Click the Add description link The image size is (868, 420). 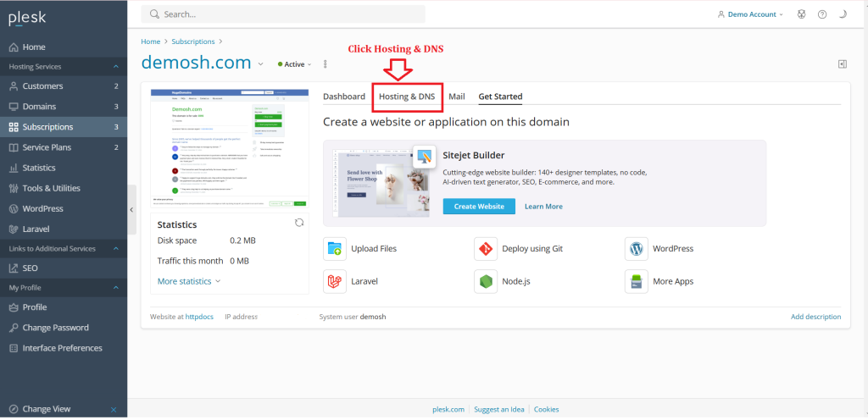(x=816, y=318)
